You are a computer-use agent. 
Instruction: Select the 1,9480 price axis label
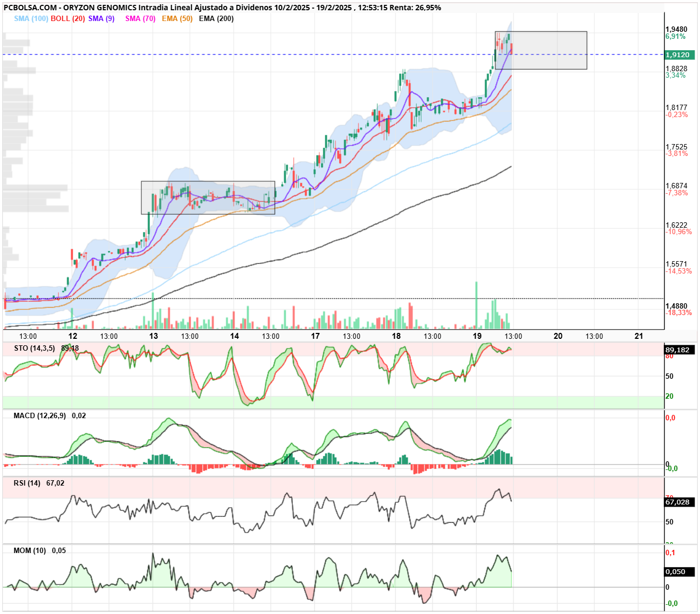click(676, 29)
